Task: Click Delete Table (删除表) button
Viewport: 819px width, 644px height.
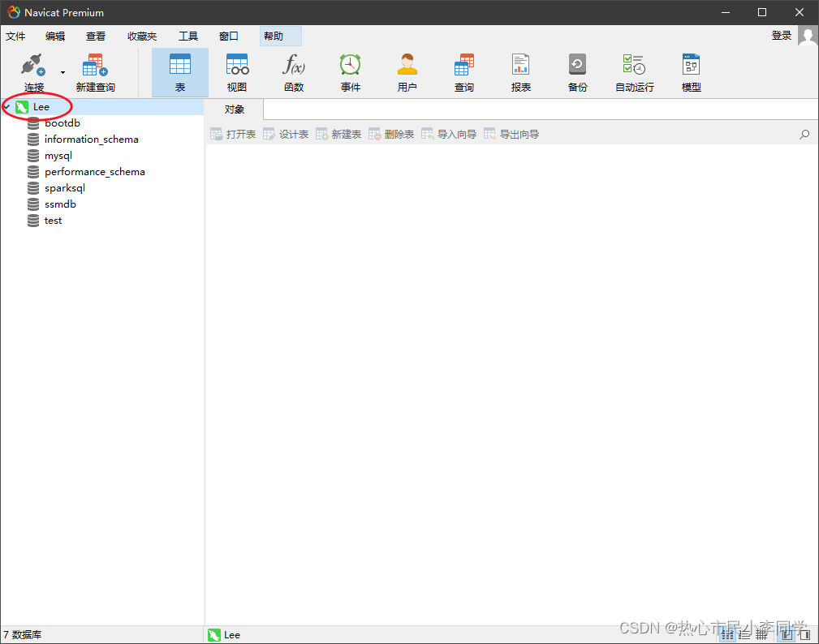Action: coord(391,135)
